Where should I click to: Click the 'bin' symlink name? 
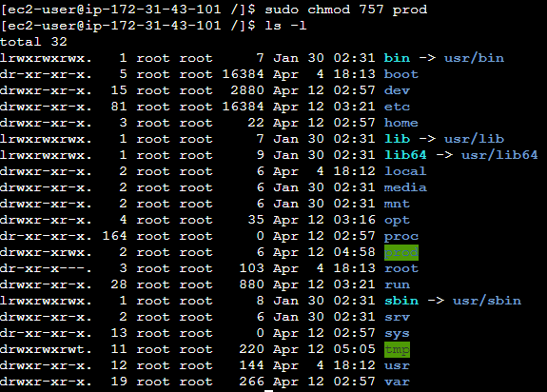(397, 58)
